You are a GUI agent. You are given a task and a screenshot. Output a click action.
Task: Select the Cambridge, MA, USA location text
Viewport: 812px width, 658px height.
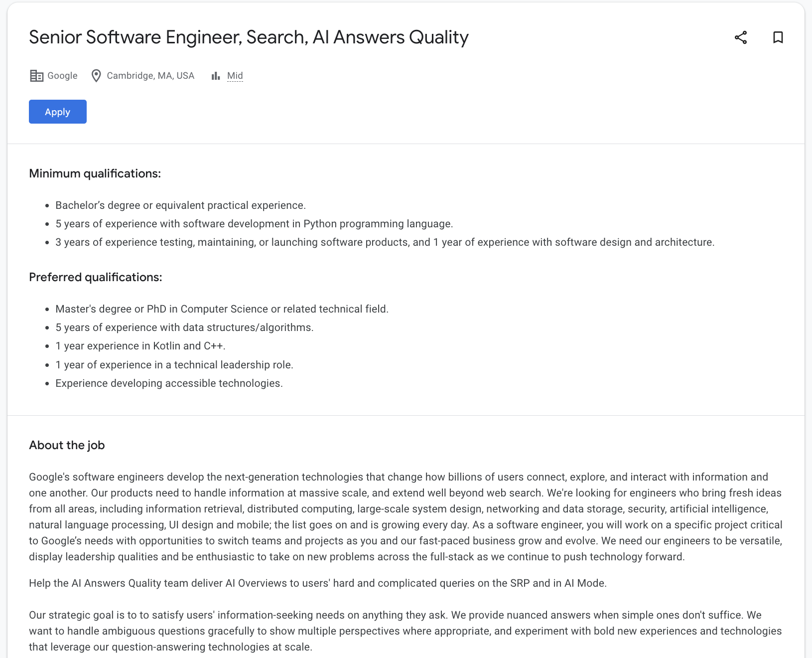pos(150,75)
